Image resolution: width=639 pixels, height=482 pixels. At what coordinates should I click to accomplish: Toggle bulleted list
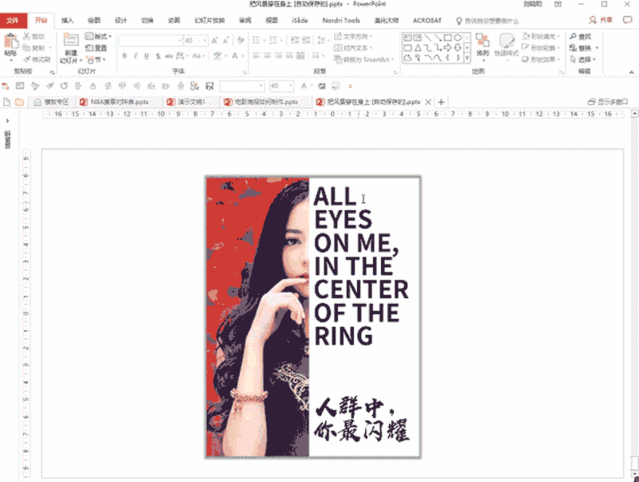click(x=258, y=40)
